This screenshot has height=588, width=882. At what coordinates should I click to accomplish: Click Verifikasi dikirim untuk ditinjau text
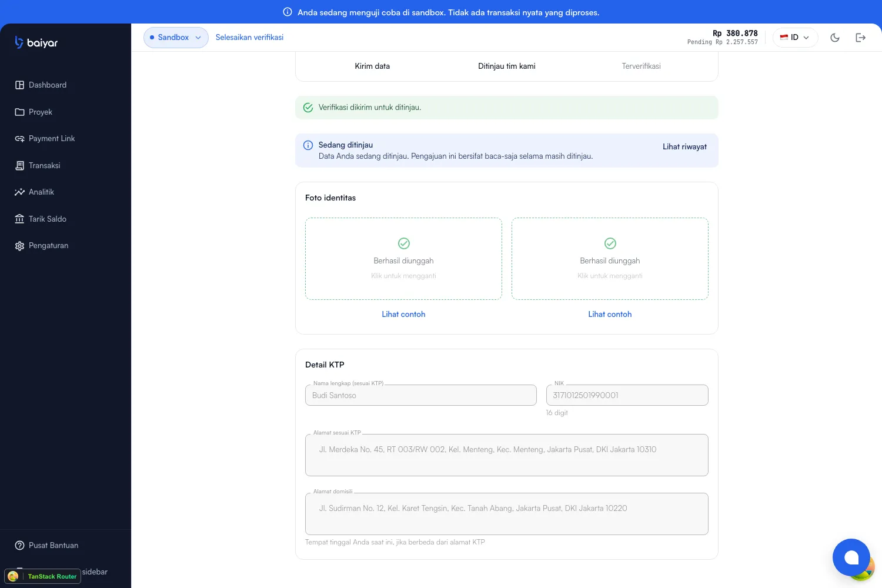tap(370, 108)
